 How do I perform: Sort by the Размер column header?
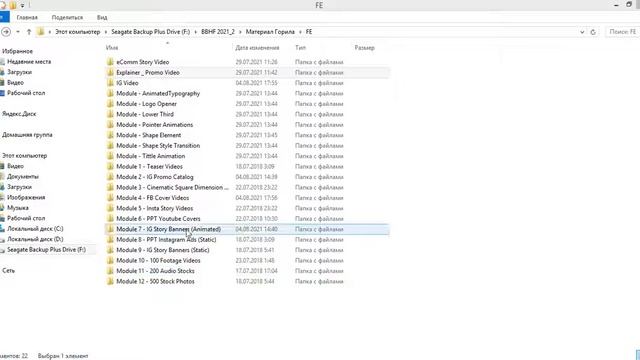pos(364,48)
